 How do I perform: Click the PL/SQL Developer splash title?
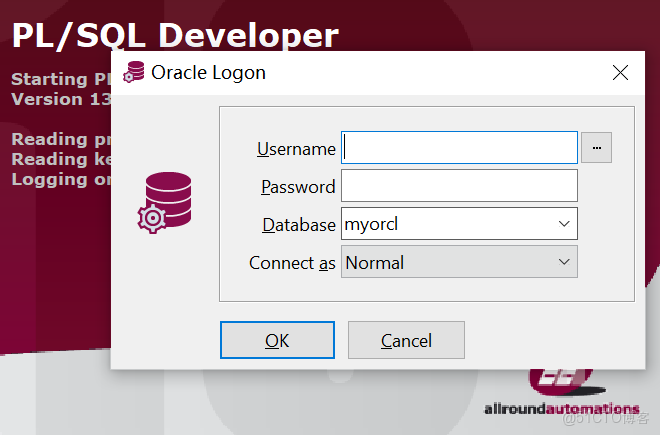coord(175,35)
